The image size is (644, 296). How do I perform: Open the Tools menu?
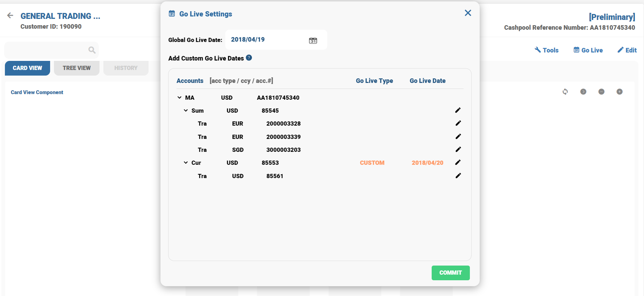[x=547, y=50]
